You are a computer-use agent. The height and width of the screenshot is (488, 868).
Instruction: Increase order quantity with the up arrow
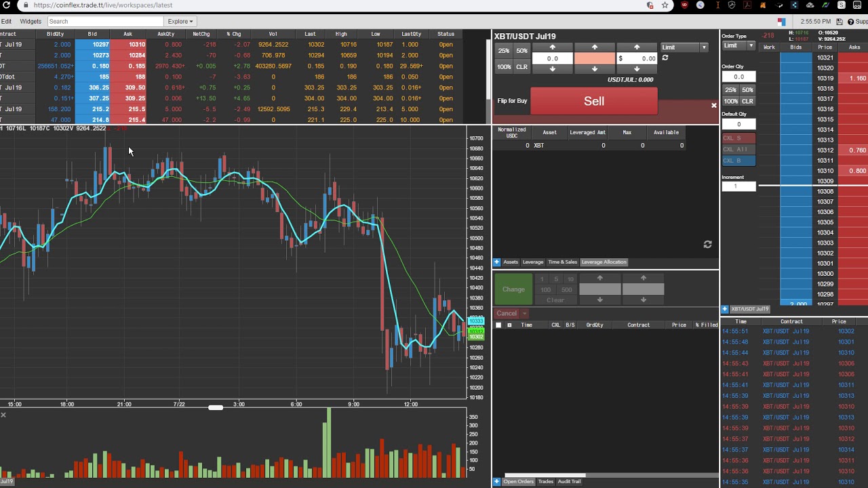coord(552,47)
